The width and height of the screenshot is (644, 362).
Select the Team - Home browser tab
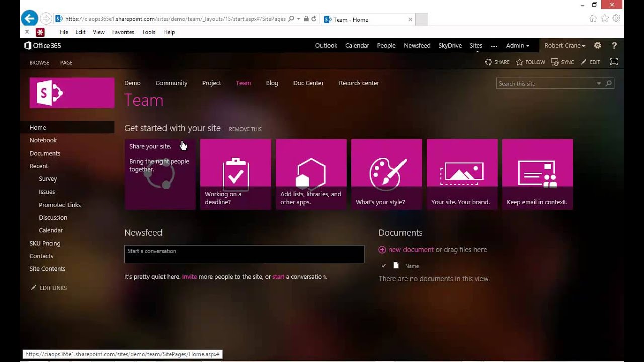367,20
